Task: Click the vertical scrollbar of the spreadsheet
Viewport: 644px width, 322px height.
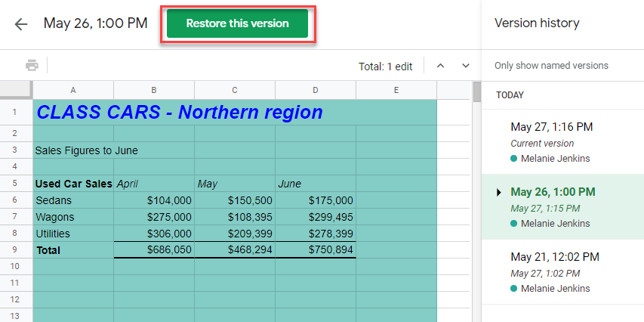Action: [x=476, y=189]
